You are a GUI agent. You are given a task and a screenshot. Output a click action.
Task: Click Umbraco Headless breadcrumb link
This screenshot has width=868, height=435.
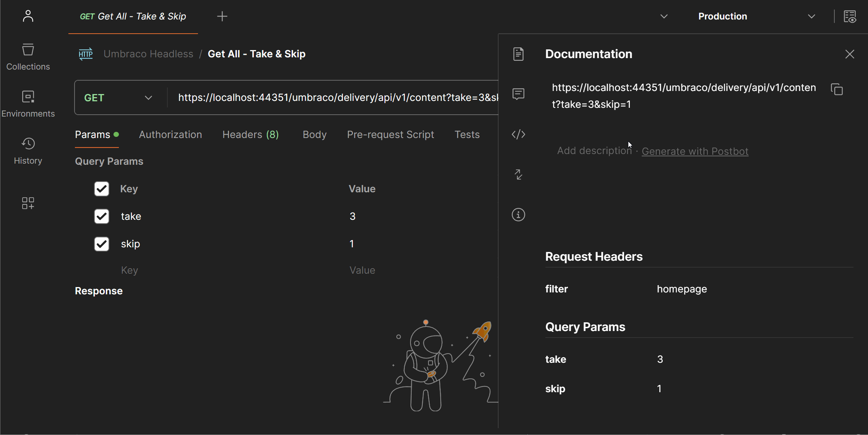coord(148,54)
